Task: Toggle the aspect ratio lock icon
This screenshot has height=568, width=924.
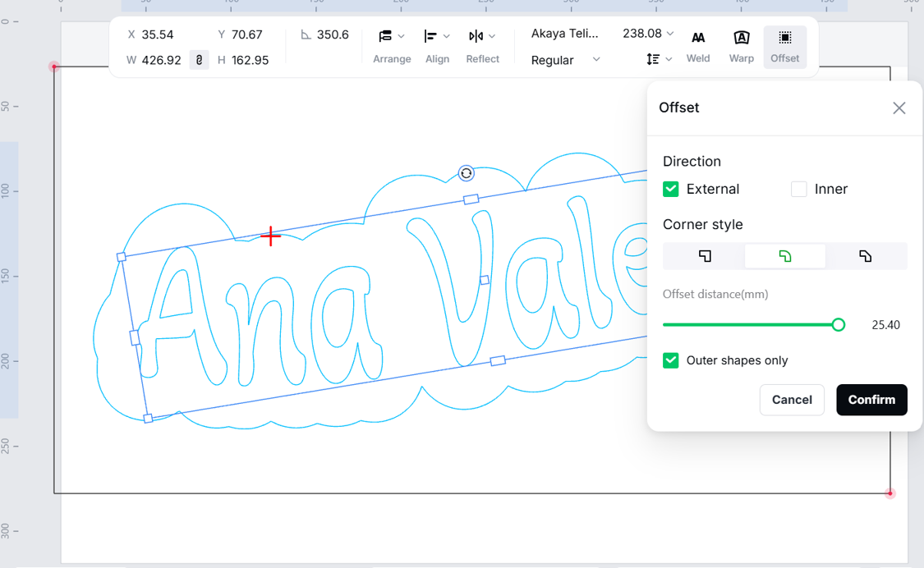Action: point(200,60)
